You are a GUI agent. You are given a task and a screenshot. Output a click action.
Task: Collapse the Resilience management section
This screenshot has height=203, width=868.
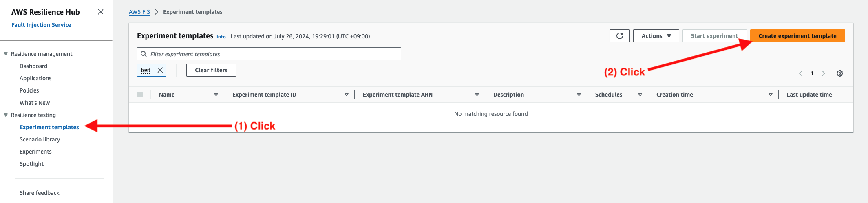(x=6, y=54)
